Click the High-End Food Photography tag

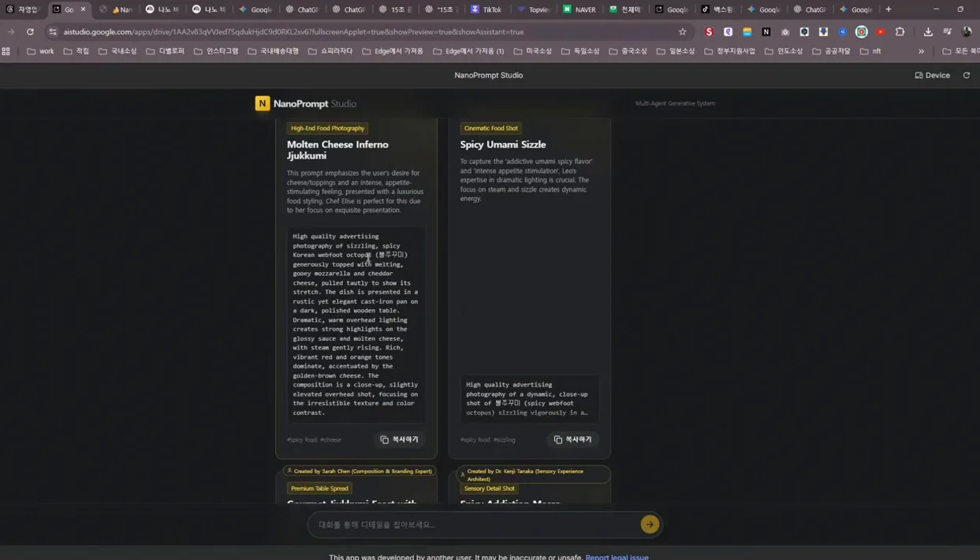pos(327,128)
